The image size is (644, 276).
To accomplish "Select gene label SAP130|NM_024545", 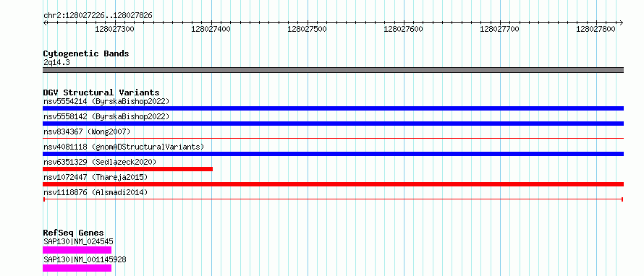I will 78,241.
